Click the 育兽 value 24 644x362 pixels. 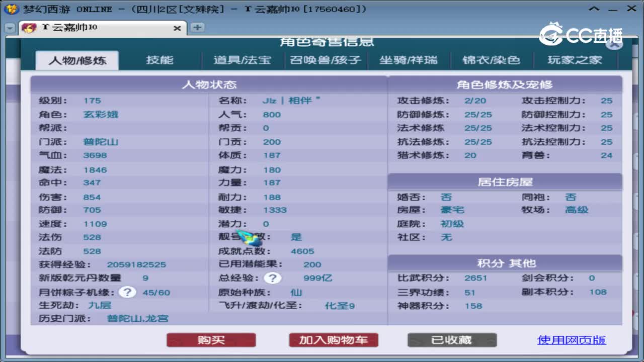pyautogui.click(x=607, y=155)
